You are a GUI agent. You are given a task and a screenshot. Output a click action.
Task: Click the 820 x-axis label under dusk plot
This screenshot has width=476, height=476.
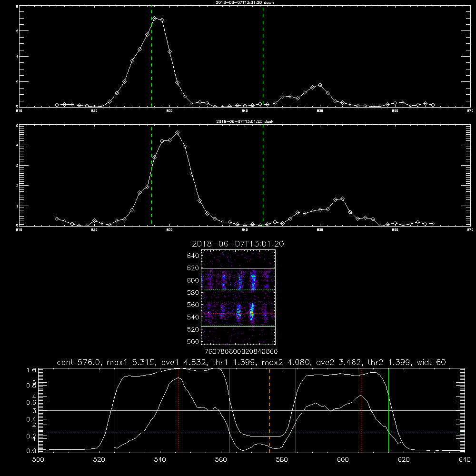[94, 230]
